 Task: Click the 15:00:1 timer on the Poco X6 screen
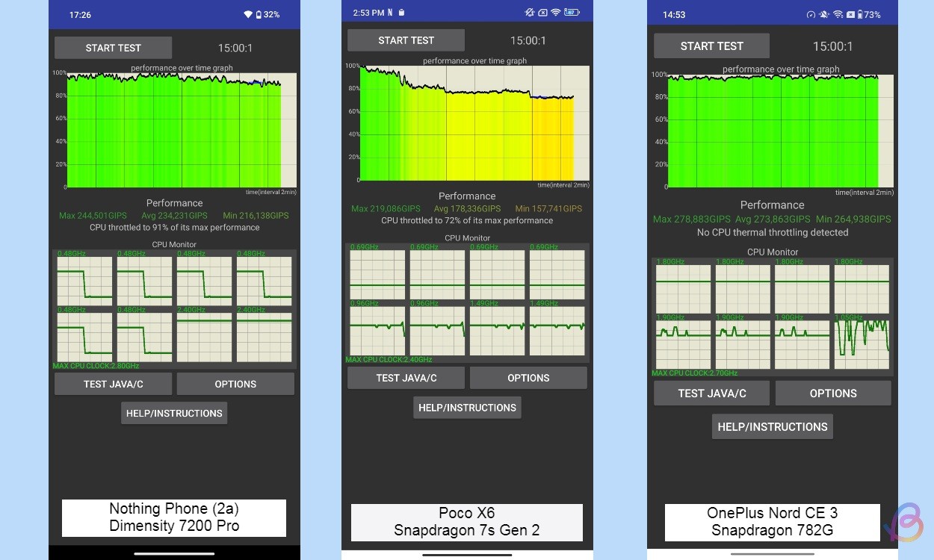pos(528,40)
